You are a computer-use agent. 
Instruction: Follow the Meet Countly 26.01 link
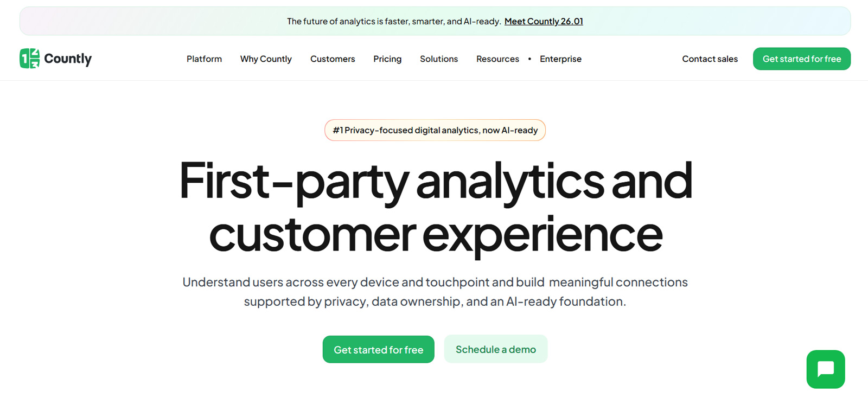(x=544, y=21)
